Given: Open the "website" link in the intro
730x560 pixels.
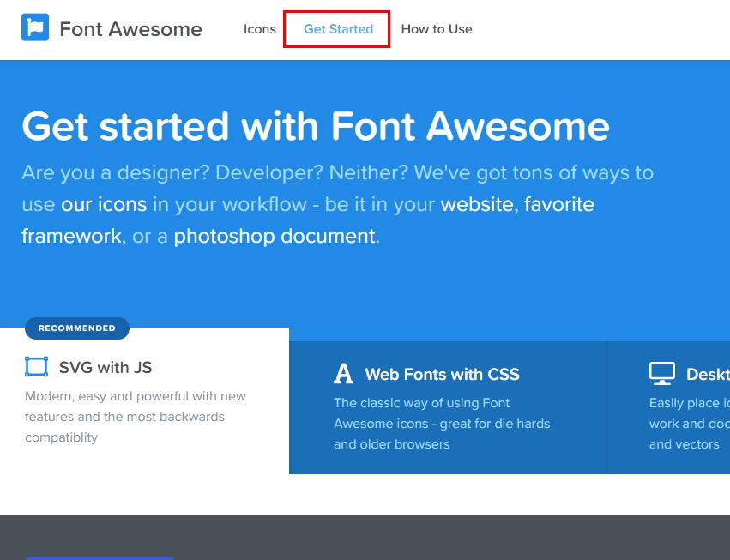Looking at the screenshot, I should point(479,204).
